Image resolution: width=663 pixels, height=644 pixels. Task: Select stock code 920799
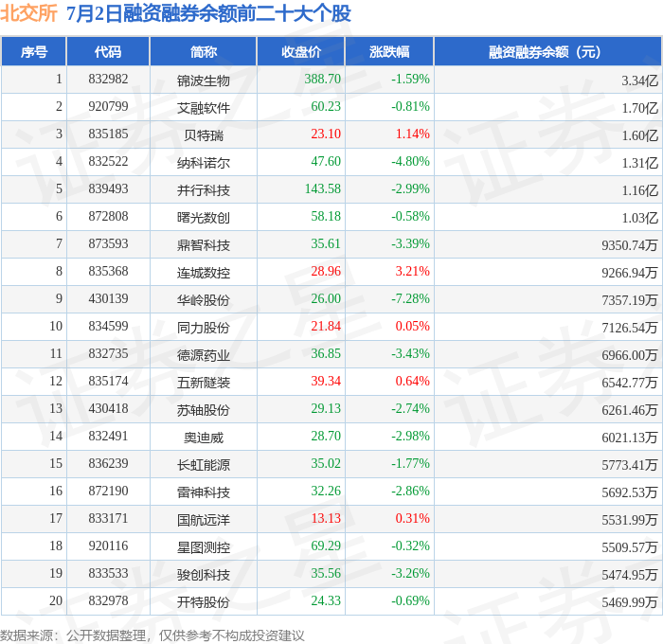[x=108, y=107]
